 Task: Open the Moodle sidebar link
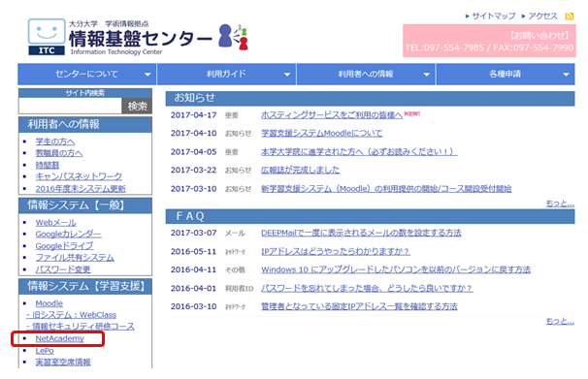tap(49, 303)
